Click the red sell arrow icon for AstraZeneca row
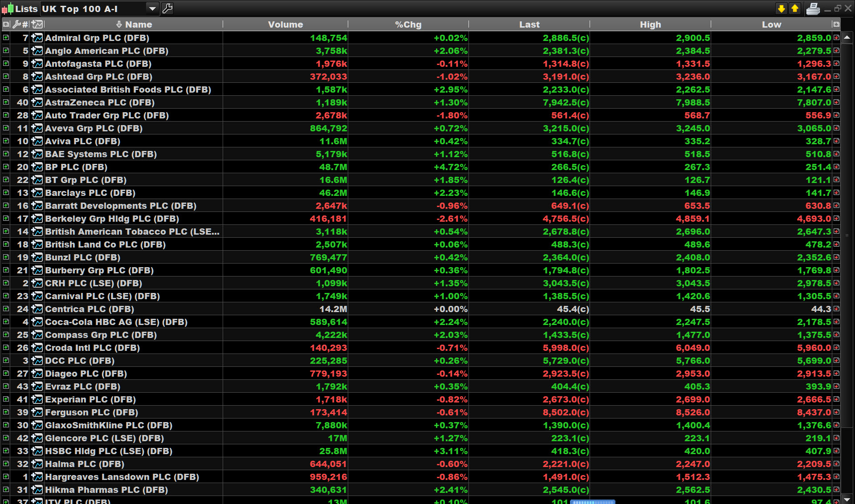The width and height of the screenshot is (855, 504). 837,102
